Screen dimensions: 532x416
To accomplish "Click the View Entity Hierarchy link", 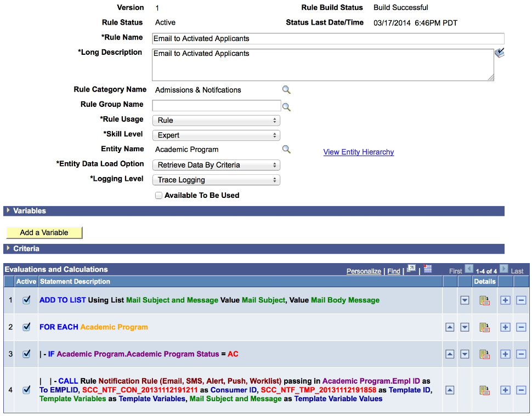I will [x=358, y=152].
